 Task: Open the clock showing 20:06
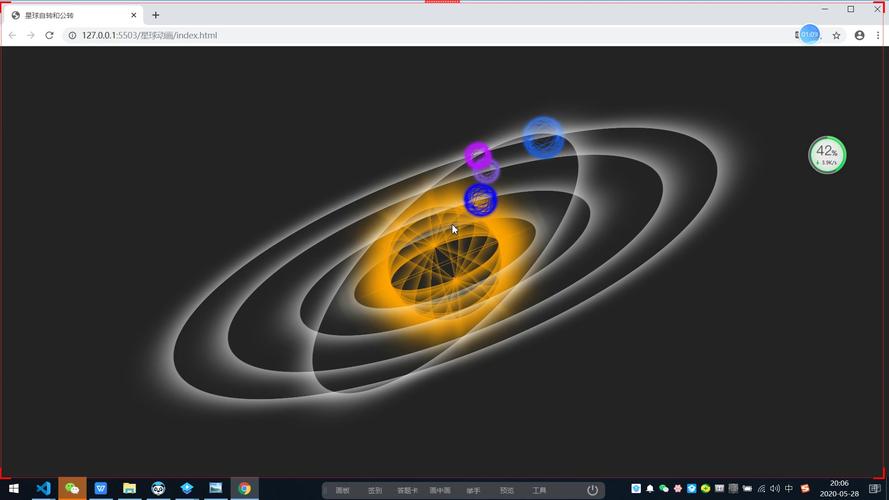[839, 489]
